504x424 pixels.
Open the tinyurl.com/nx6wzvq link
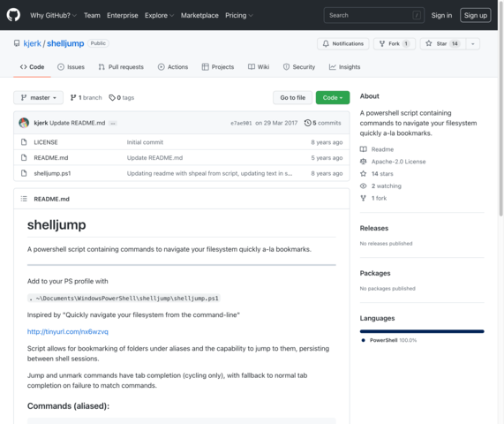(67, 331)
